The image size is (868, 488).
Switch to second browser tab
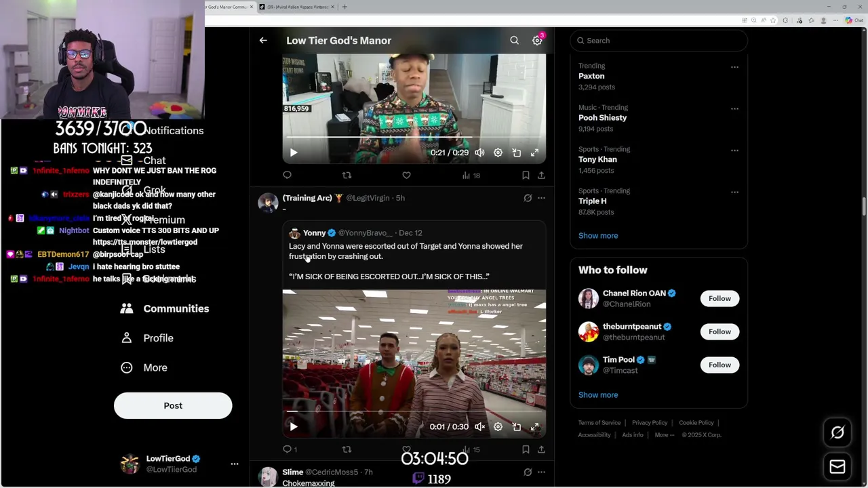coord(296,7)
